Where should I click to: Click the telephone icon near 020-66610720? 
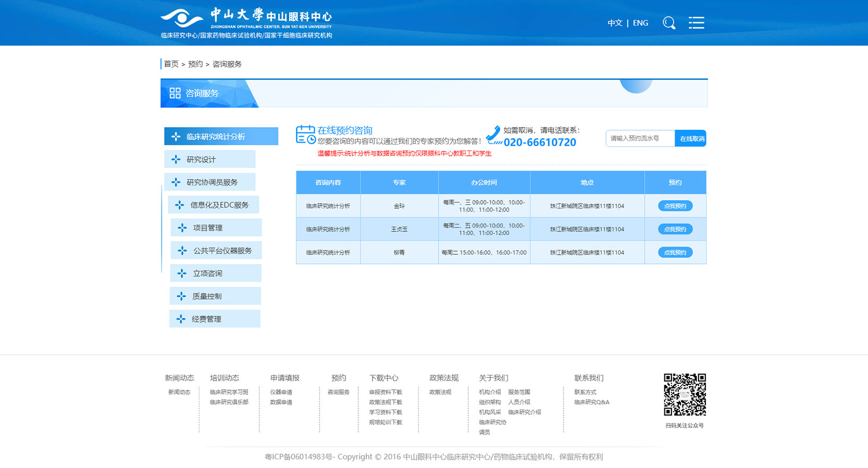494,135
